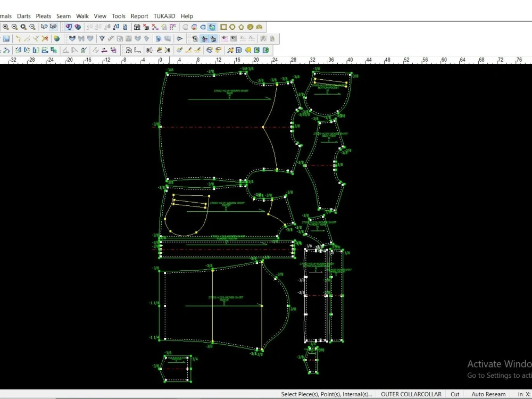
Task: Click the yellow tag label icon
Action: click(248, 50)
